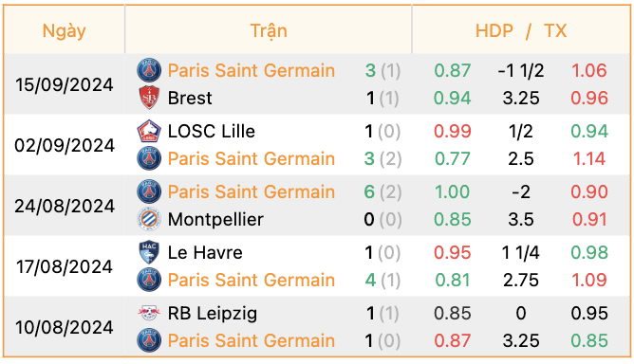Click the LOSC Lille club logo

pos(149,131)
